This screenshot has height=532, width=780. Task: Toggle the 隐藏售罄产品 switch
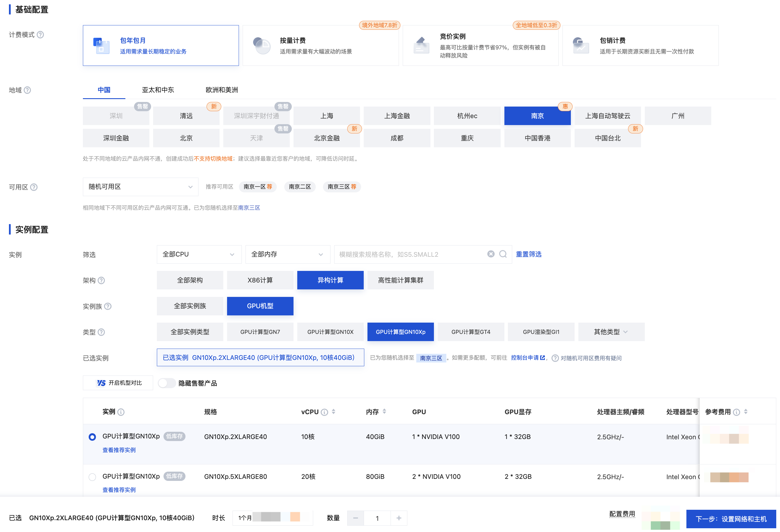167,383
